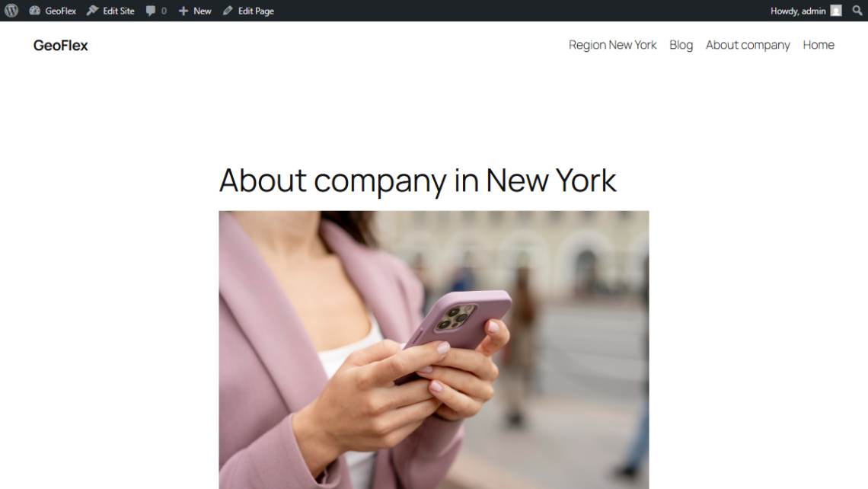This screenshot has width=868, height=489.
Task: Open the Blog navigation item
Action: [681, 45]
